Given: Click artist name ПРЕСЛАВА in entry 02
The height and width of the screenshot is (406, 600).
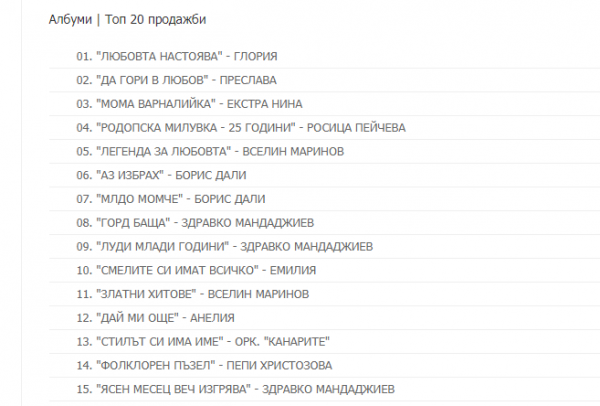Looking at the screenshot, I should pyautogui.click(x=249, y=79).
